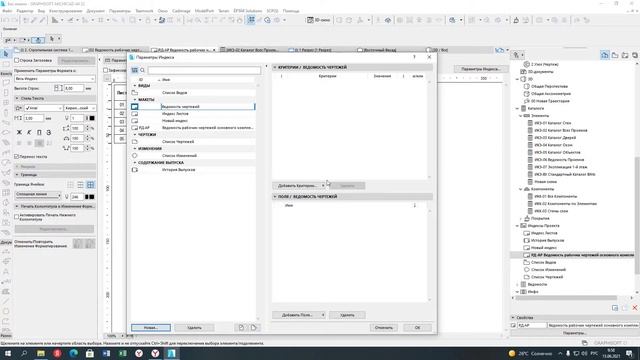Select the no-borders cell border icon
Screen dimensions: 640x360
[x=71, y=185]
